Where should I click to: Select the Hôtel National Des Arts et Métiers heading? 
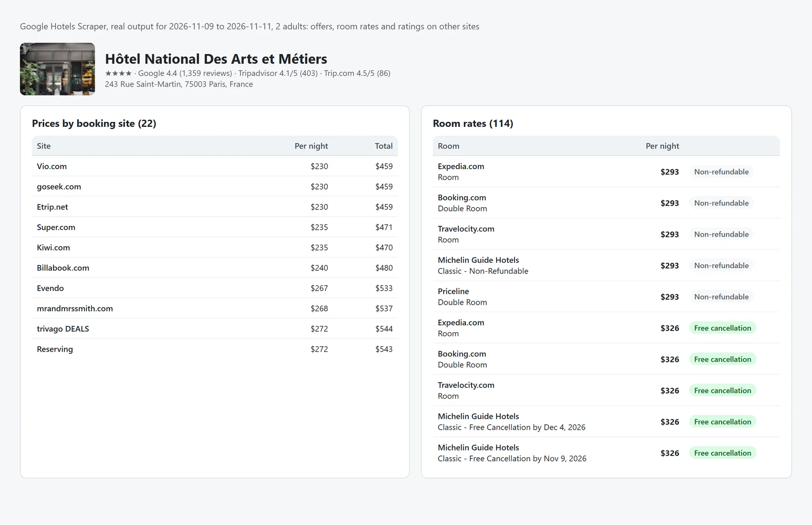click(216, 59)
